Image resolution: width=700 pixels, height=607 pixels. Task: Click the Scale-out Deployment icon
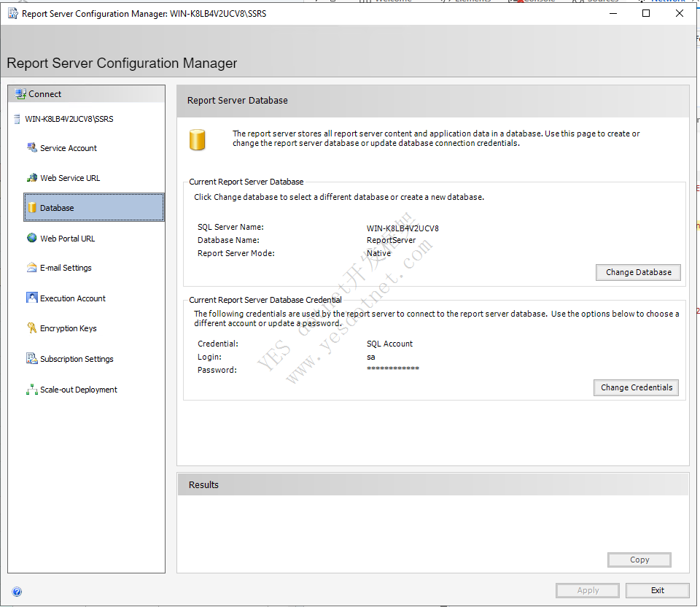click(x=32, y=390)
